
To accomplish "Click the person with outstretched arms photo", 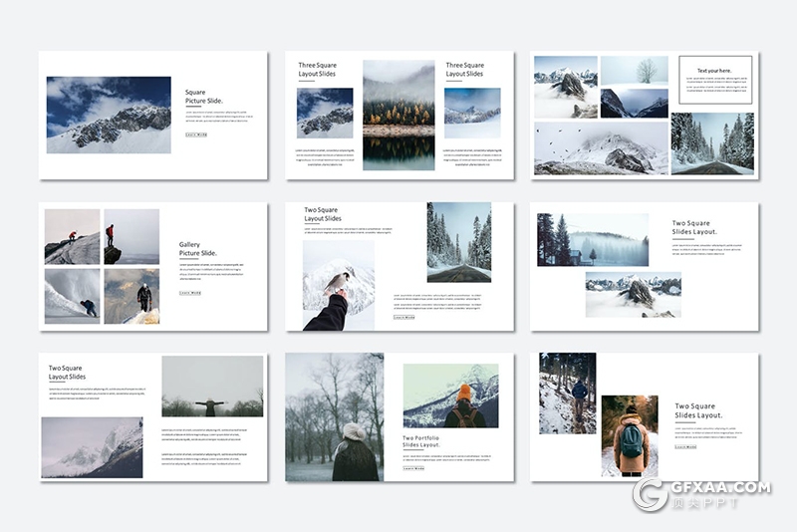I will pyautogui.click(x=212, y=387).
